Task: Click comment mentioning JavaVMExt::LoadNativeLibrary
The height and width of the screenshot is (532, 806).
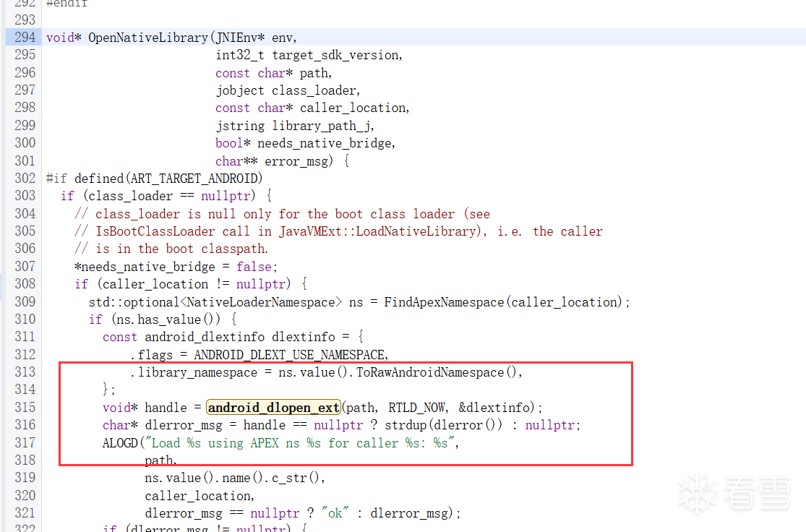Action: click(339, 231)
